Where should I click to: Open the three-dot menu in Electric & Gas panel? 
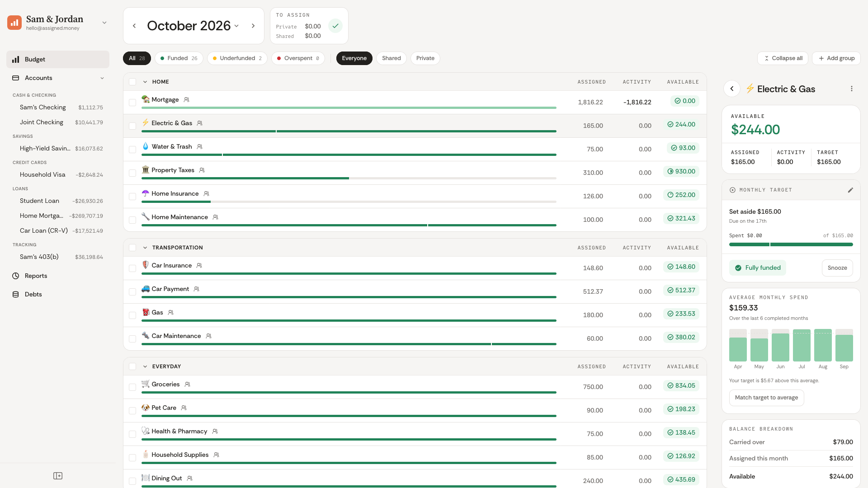(x=852, y=89)
